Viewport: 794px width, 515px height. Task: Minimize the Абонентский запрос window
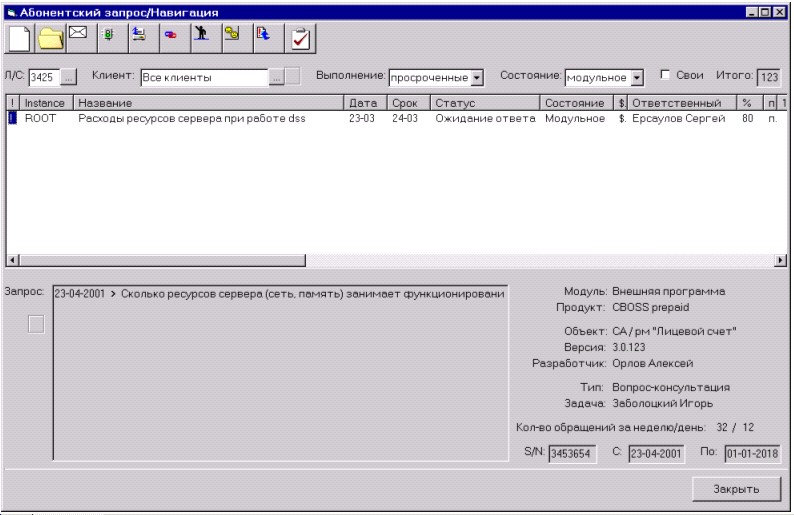pyautogui.click(x=752, y=12)
